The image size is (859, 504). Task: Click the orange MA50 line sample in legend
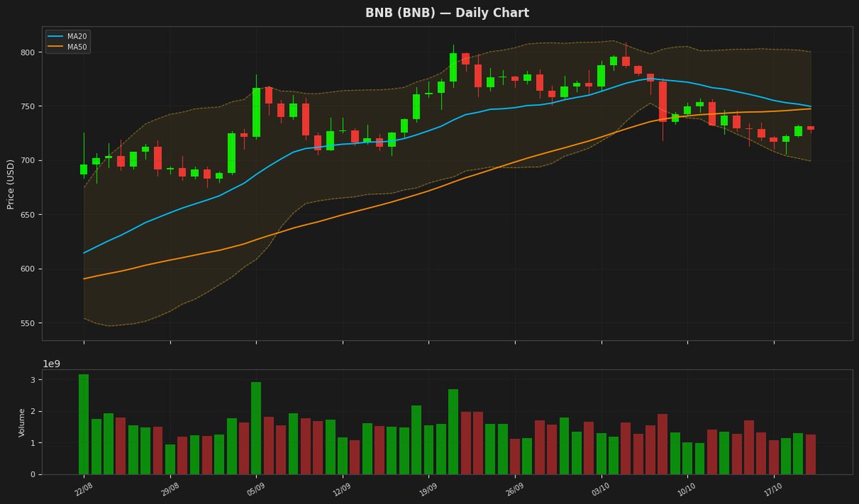tap(56, 47)
